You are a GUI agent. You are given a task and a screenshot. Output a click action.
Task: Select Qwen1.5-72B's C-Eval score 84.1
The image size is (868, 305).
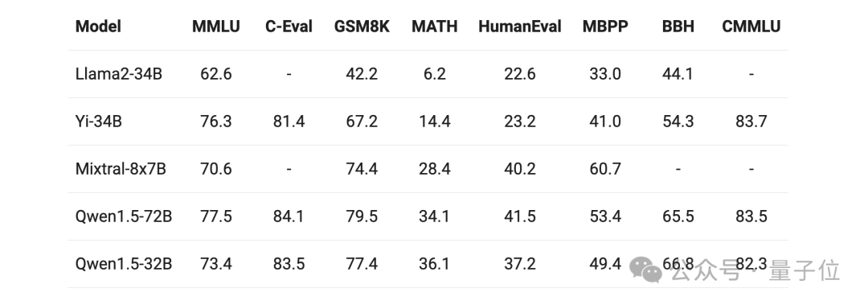(289, 216)
